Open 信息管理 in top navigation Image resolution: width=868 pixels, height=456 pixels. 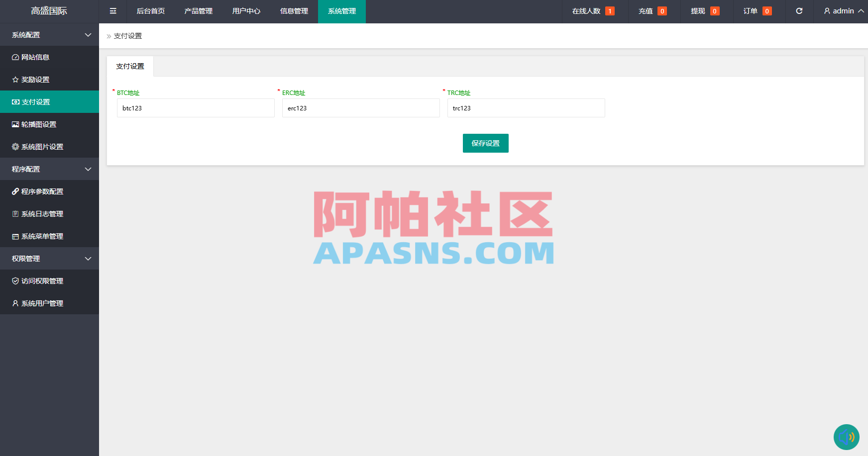click(294, 11)
